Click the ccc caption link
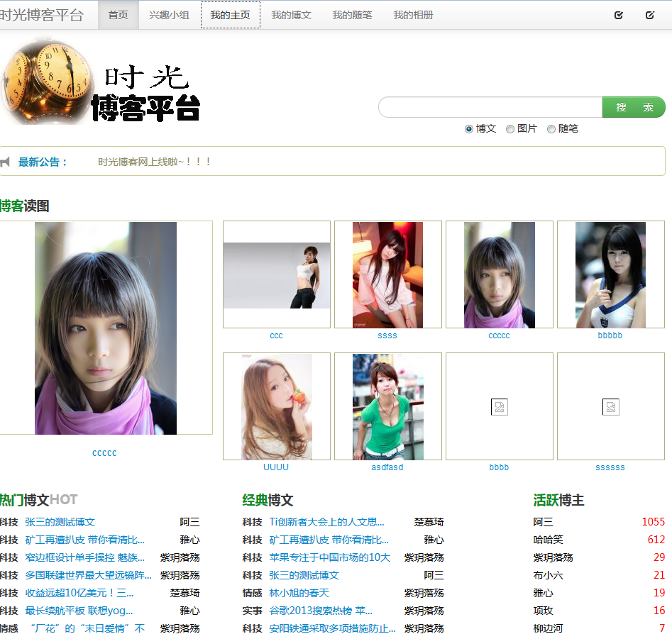 277,335
